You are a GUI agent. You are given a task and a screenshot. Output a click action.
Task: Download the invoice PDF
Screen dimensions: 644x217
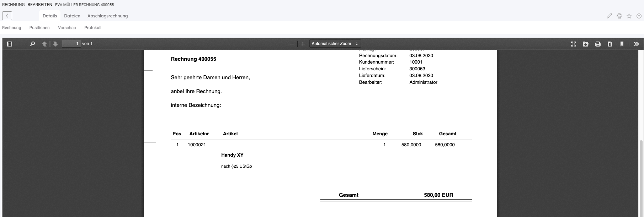(610, 44)
